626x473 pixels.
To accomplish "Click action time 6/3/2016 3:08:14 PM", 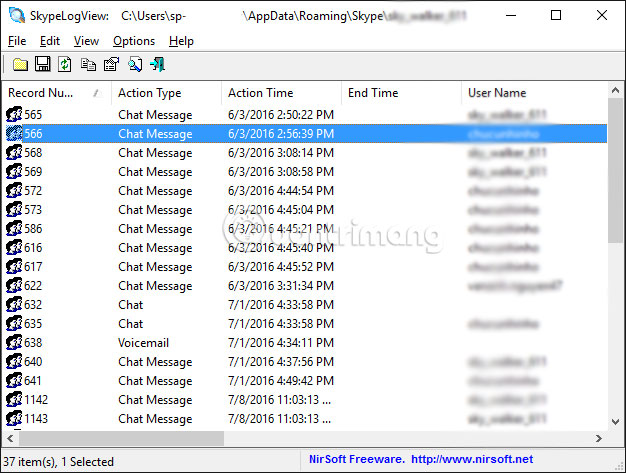I will (x=281, y=153).
